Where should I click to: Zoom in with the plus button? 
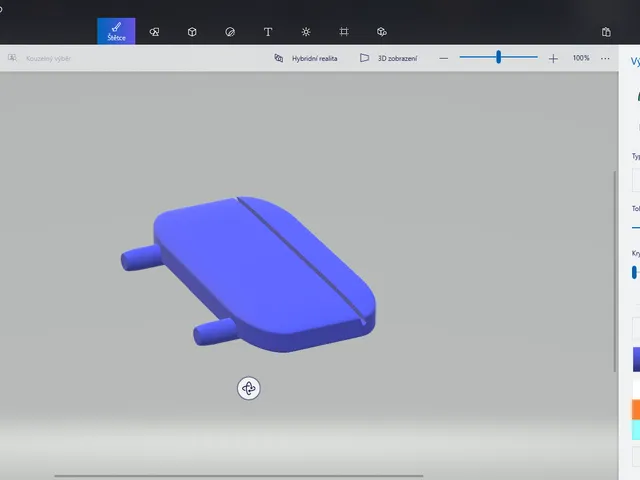[x=553, y=59]
